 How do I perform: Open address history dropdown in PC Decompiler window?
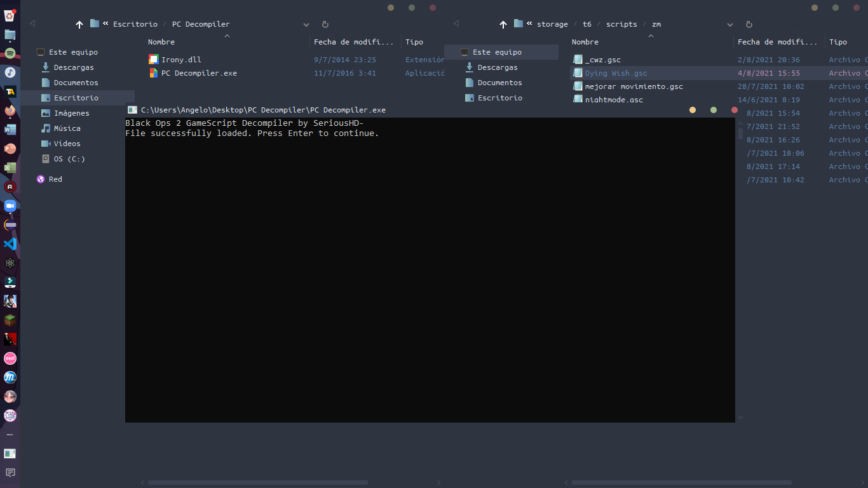click(x=306, y=25)
